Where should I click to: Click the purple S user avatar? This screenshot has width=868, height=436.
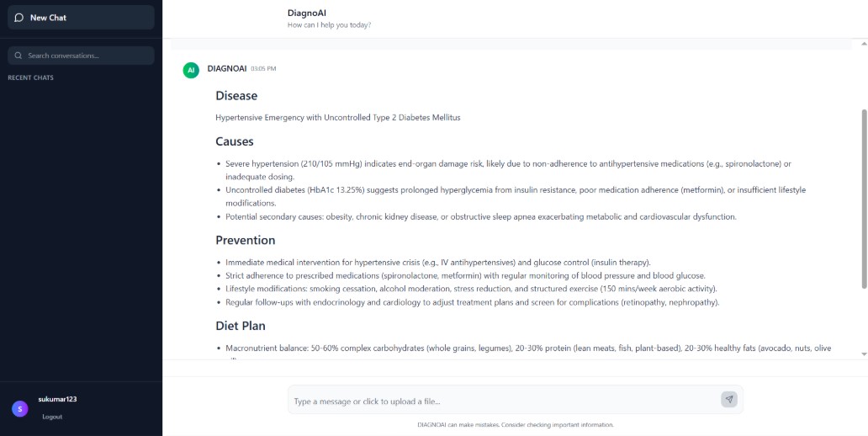[20, 408]
